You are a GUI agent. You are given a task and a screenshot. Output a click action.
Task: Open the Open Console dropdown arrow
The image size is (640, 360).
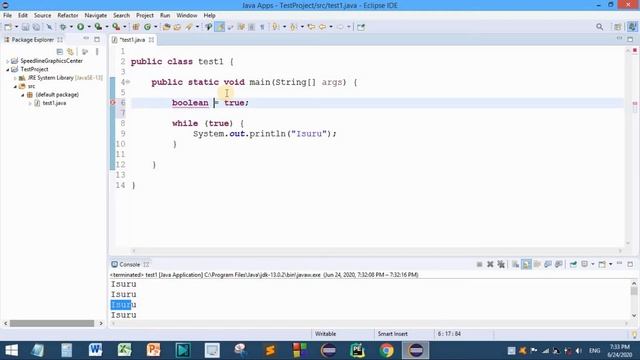611,264
